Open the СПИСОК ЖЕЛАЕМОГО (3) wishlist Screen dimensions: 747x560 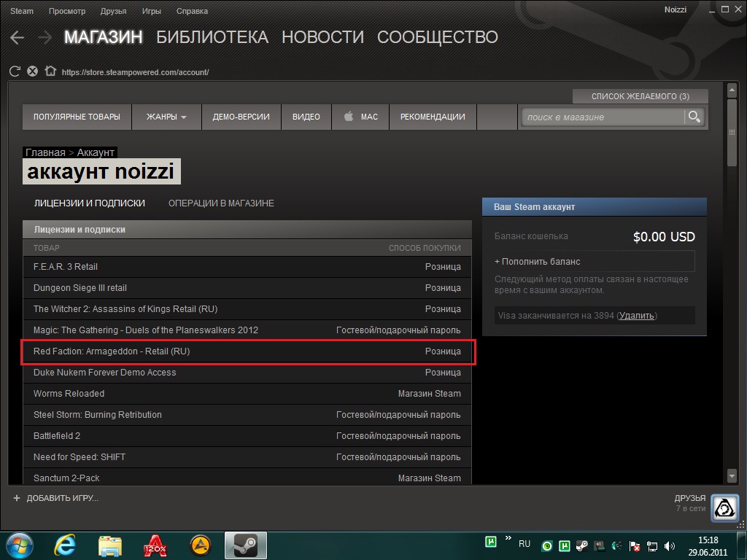[x=640, y=96]
